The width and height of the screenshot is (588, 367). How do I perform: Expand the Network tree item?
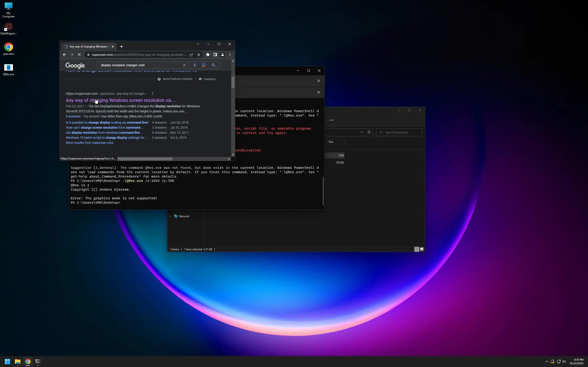point(171,216)
